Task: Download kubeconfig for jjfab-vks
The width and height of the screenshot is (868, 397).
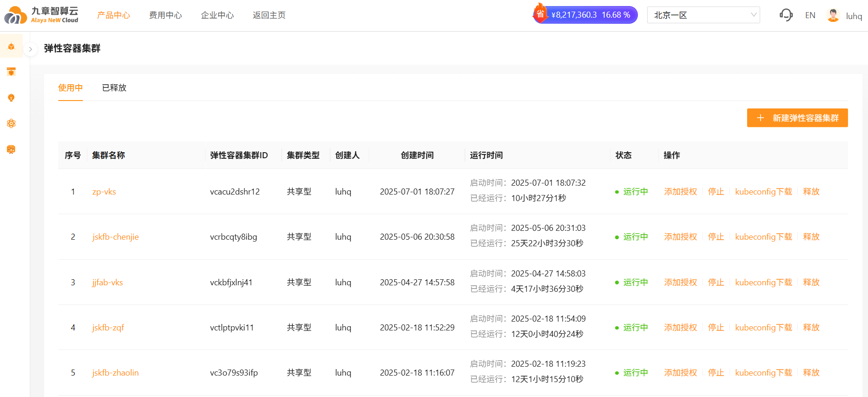Action: (x=763, y=283)
